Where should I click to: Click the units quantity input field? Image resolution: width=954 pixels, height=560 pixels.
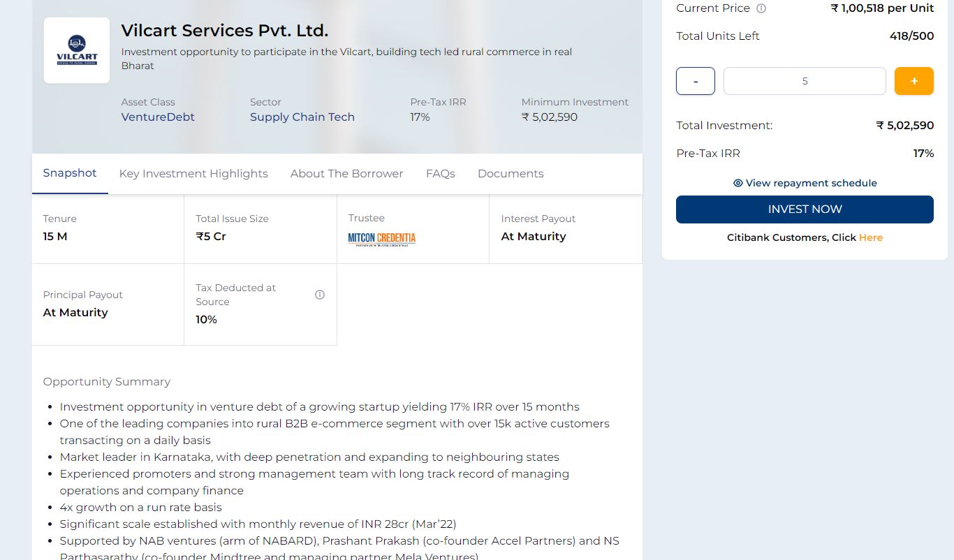[x=805, y=81]
